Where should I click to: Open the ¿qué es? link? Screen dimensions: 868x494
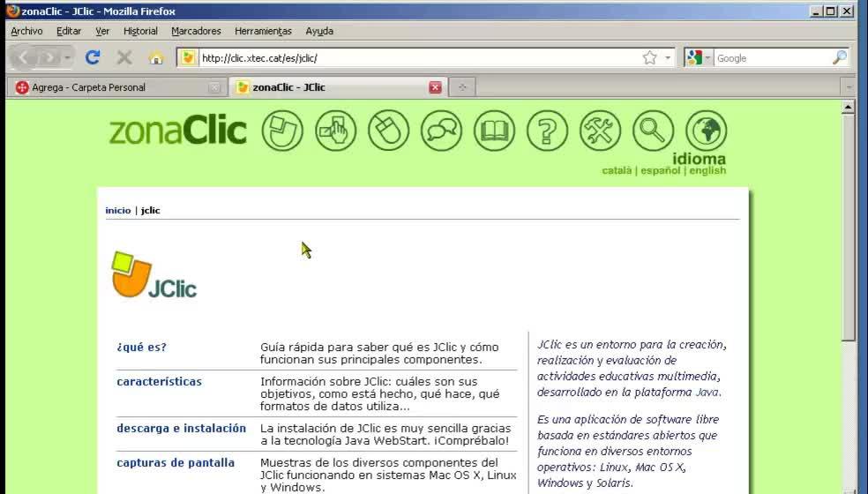click(x=141, y=348)
